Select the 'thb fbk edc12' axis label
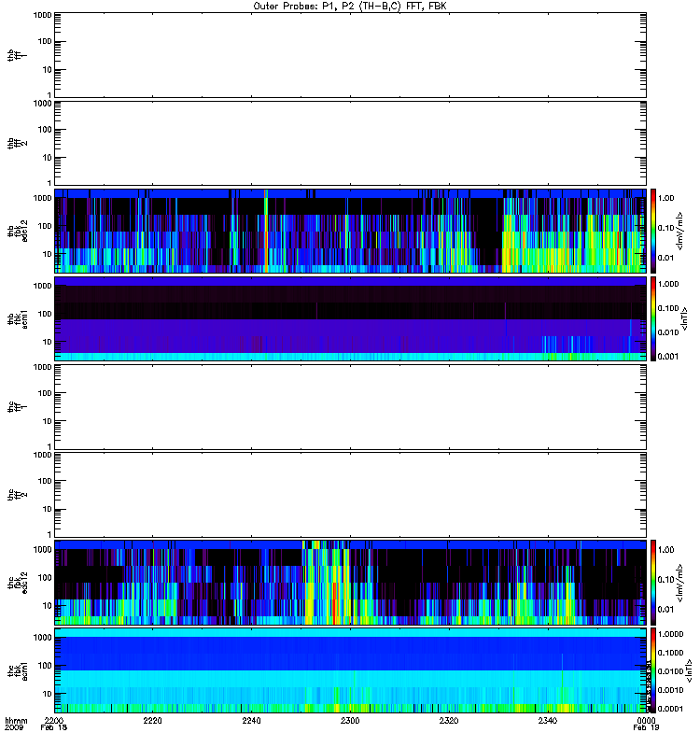 pyautogui.click(x=17, y=231)
